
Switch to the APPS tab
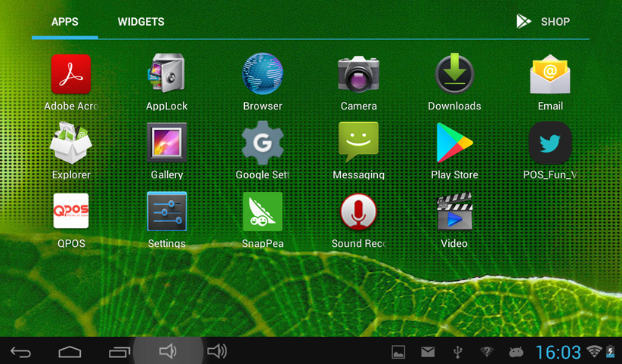[x=65, y=21]
